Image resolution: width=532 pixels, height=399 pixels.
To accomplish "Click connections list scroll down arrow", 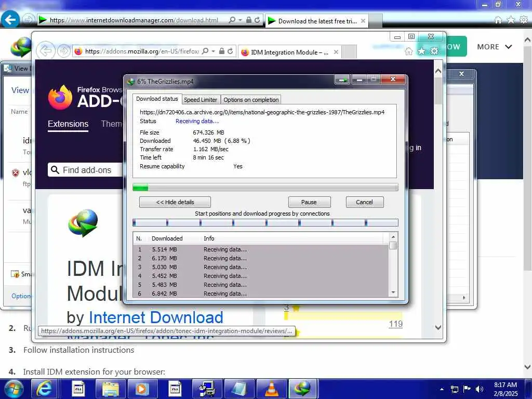I will tap(393, 292).
